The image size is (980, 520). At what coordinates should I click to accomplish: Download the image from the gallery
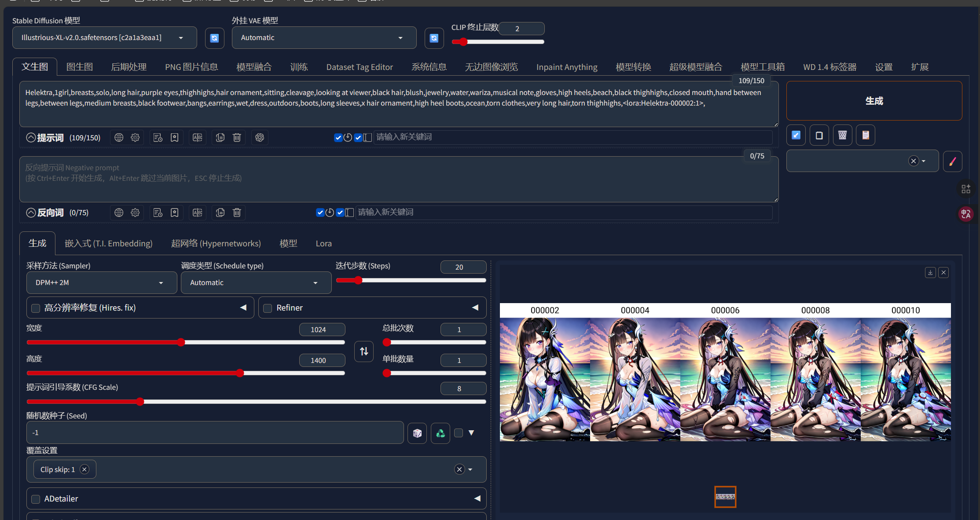[x=930, y=273]
